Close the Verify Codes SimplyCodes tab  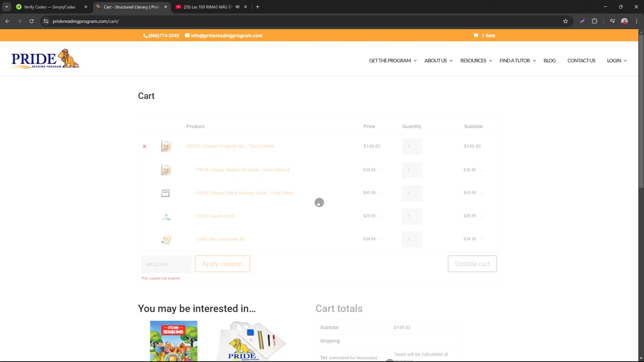[x=86, y=7]
